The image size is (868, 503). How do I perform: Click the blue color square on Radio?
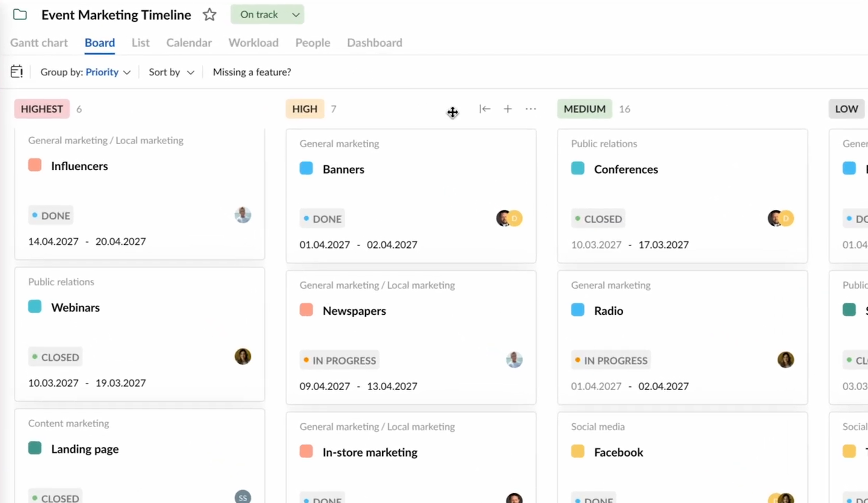coord(578,310)
